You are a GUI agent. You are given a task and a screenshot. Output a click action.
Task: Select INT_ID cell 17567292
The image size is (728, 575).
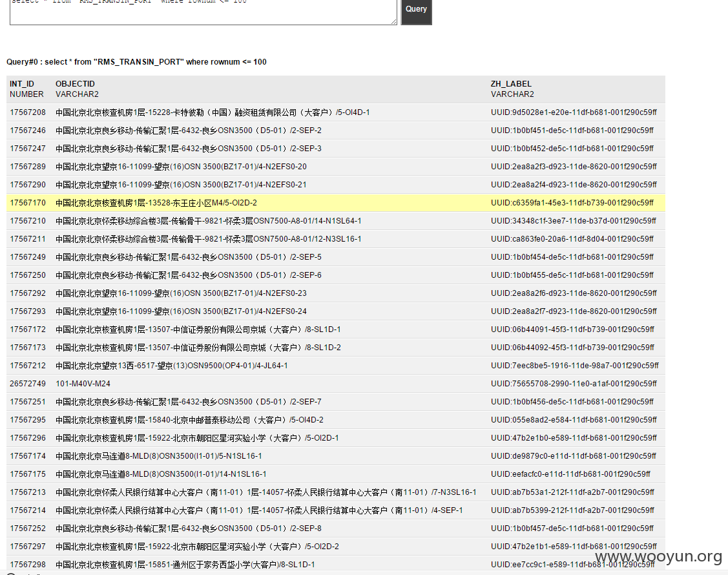coord(28,293)
